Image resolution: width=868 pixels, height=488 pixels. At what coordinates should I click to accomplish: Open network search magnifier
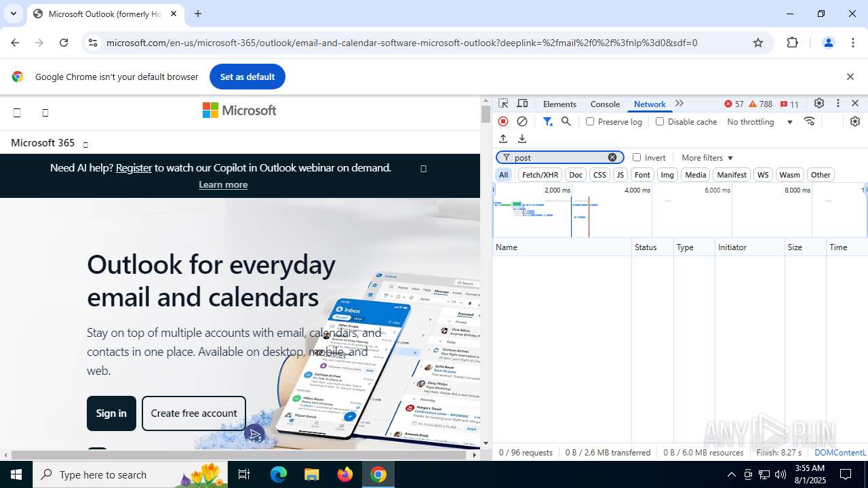point(566,121)
